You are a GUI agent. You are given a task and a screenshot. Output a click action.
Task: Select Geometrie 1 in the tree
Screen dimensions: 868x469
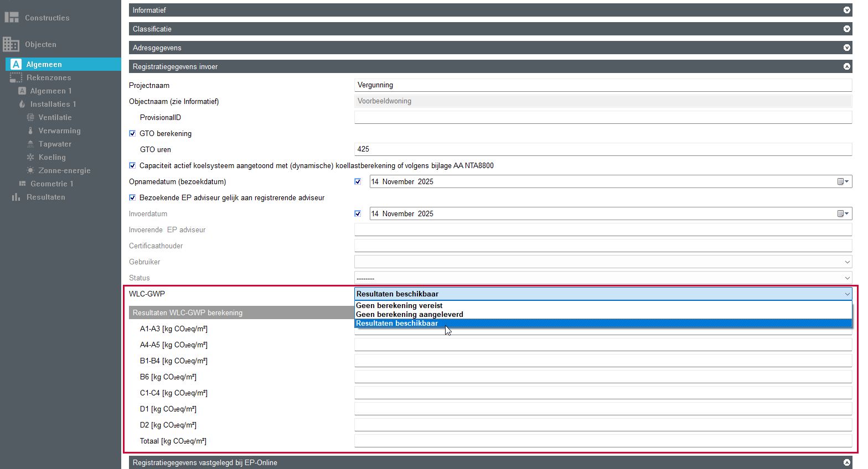(51, 184)
